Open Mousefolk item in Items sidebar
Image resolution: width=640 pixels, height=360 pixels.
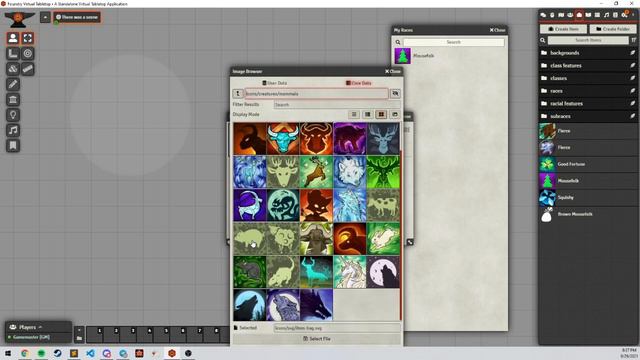(x=588, y=181)
